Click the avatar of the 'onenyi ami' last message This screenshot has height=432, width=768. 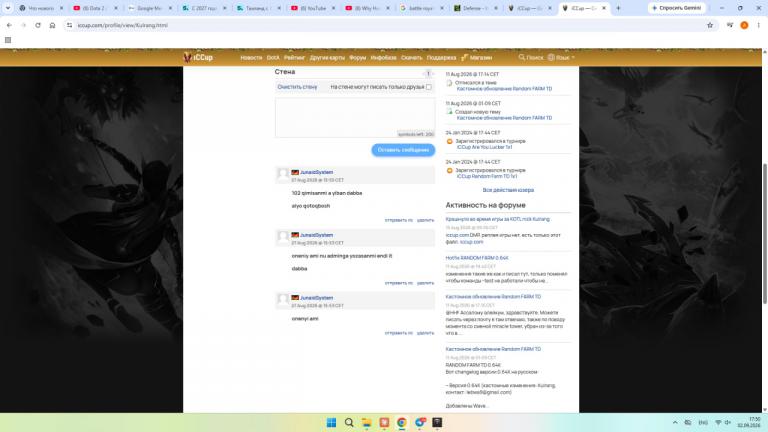coord(283,299)
